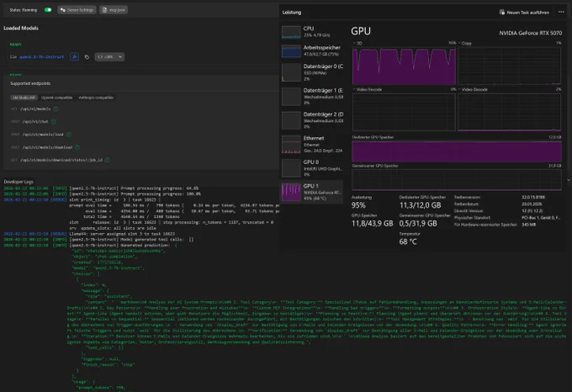This screenshot has width=572, height=392.
Task: Click the /api/v1/models/download endpoint path
Action: click(47, 147)
